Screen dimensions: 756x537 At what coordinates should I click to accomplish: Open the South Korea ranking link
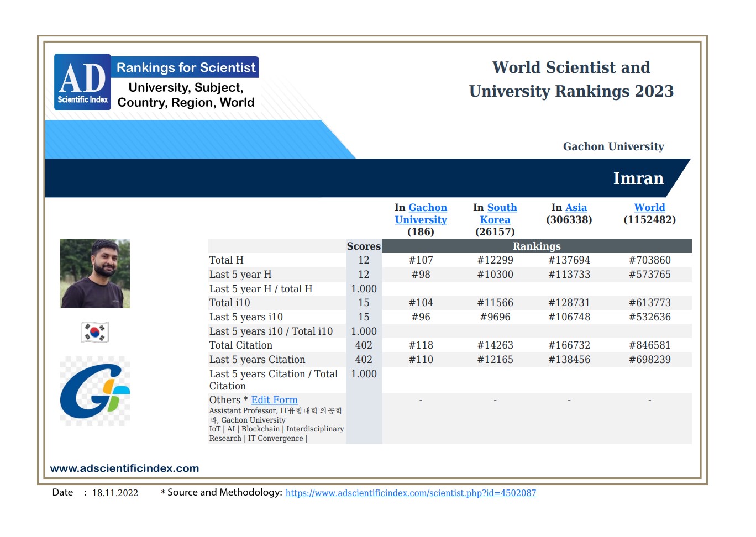click(496, 214)
